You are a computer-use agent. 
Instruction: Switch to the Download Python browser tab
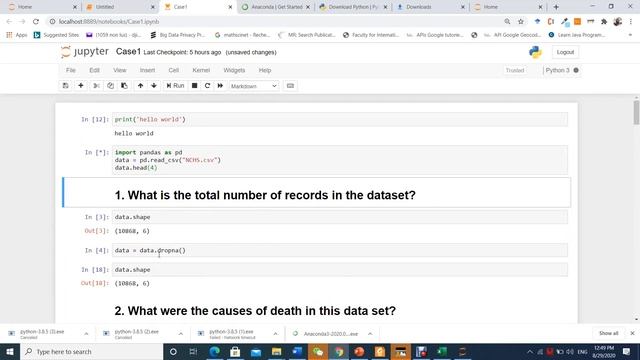(x=353, y=7)
